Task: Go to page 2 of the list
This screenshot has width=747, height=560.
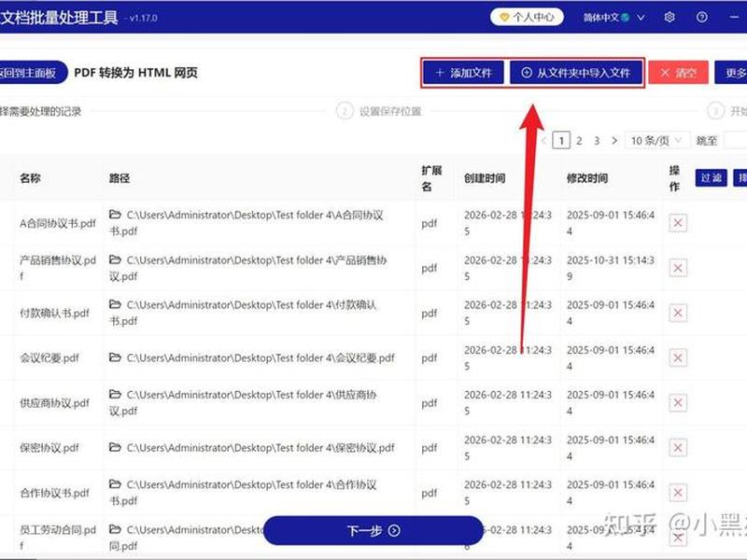Action: click(x=579, y=141)
